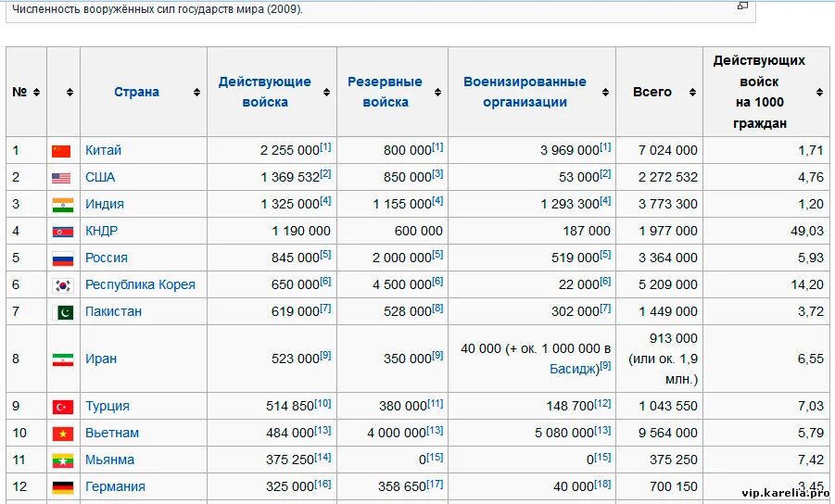The height and width of the screenshot is (504, 835).
Task: Select the caption text about 2009
Action: click(x=158, y=9)
